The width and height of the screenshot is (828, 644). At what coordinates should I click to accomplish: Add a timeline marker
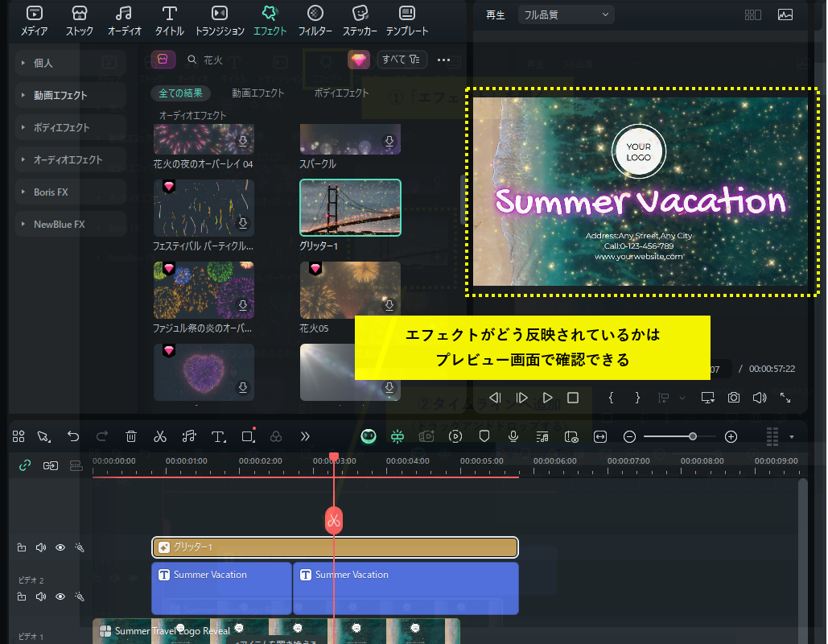(x=484, y=436)
